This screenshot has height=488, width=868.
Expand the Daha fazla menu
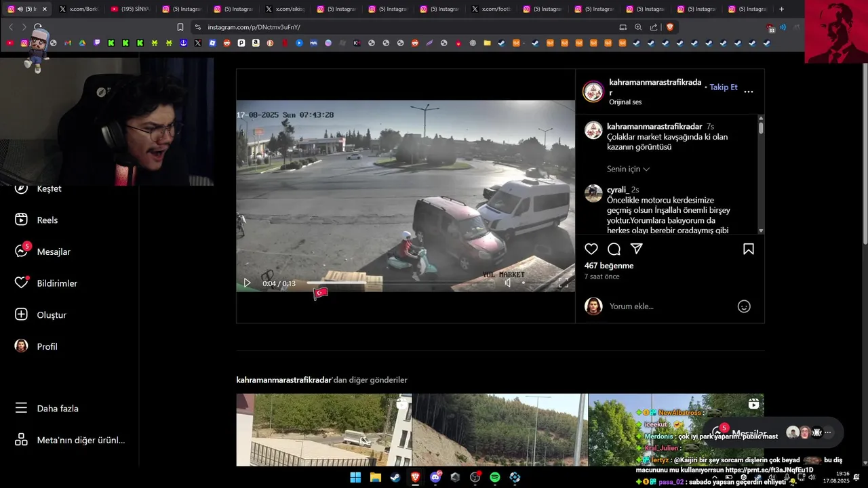[x=47, y=409]
